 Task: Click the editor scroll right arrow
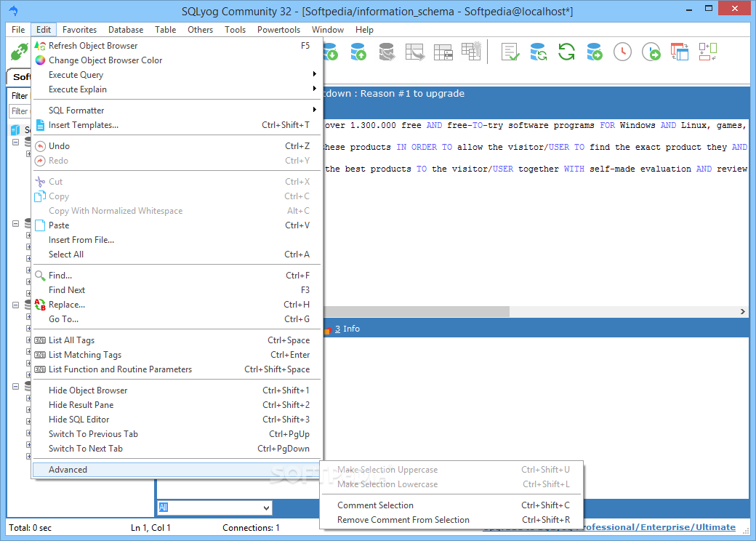[742, 311]
